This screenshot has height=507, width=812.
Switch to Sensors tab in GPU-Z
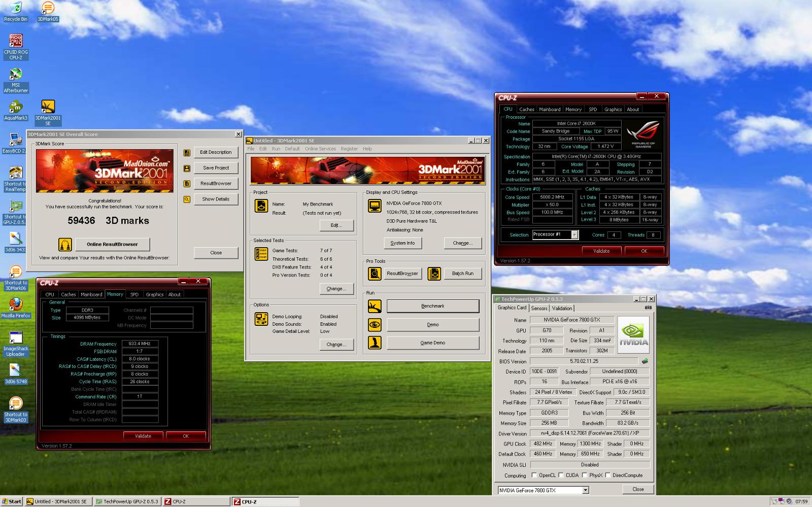pos(539,308)
